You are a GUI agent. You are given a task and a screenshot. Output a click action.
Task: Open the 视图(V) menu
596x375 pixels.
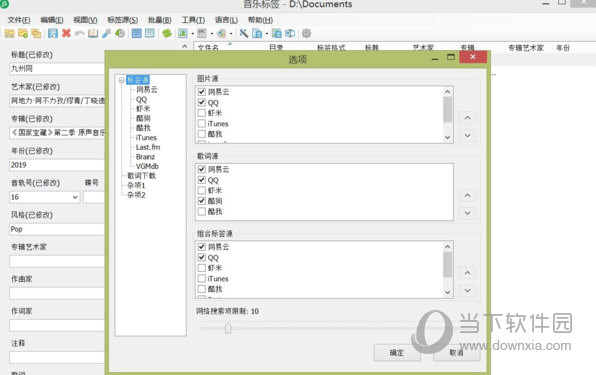coord(85,20)
